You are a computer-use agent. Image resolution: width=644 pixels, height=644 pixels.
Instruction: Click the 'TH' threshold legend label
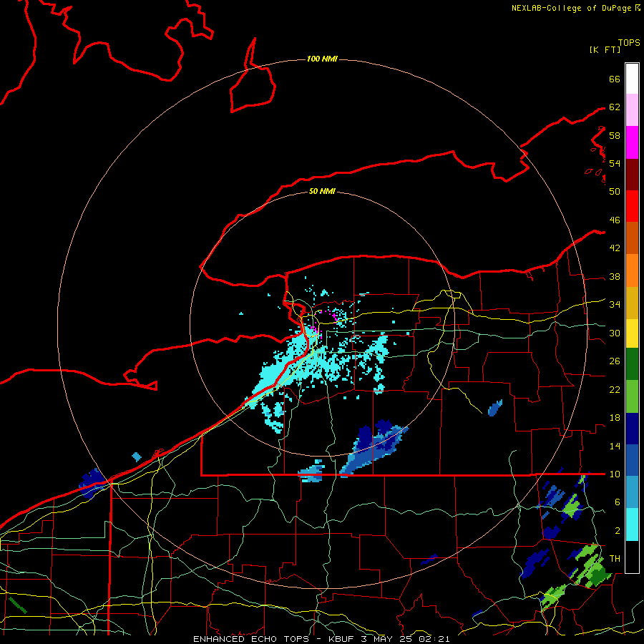[615, 558]
